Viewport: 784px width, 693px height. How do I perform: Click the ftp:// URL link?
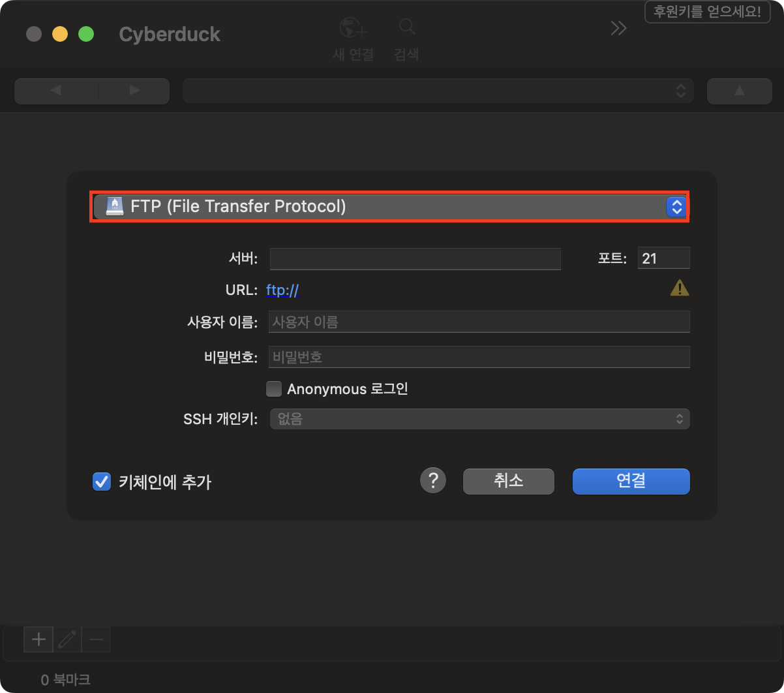coord(282,290)
